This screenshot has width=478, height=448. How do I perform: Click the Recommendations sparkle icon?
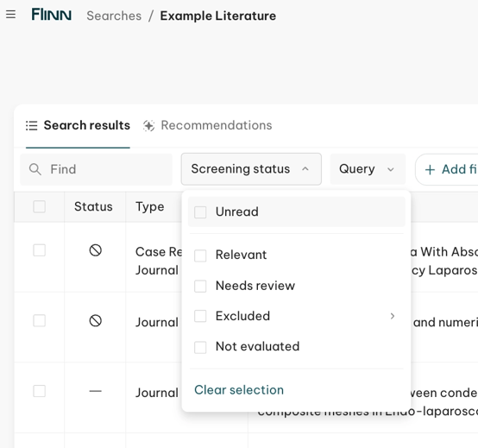148,126
